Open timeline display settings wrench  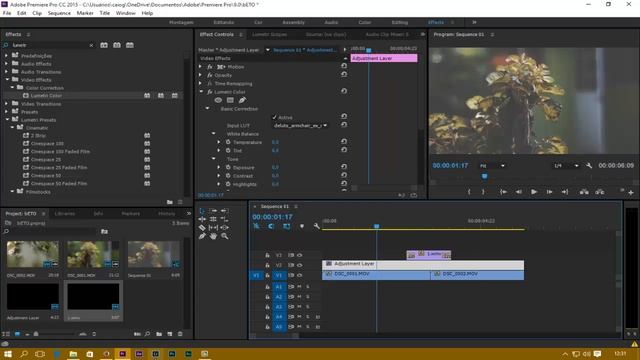pos(316,226)
